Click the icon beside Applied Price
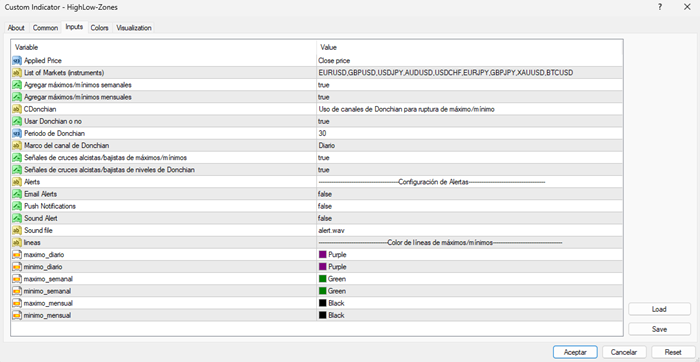Viewport: 700px width, 362px height. pyautogui.click(x=17, y=60)
